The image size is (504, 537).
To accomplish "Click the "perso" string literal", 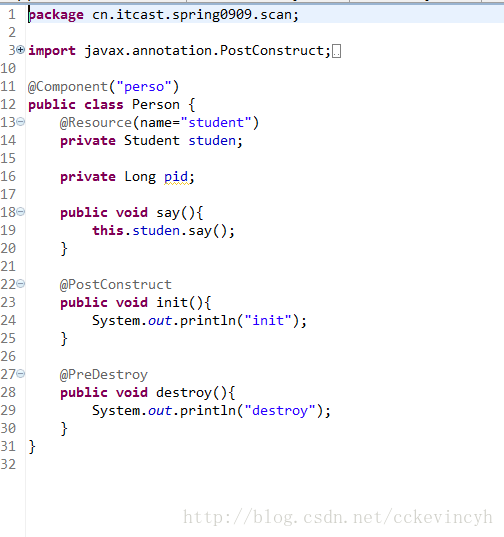I will click(x=144, y=87).
